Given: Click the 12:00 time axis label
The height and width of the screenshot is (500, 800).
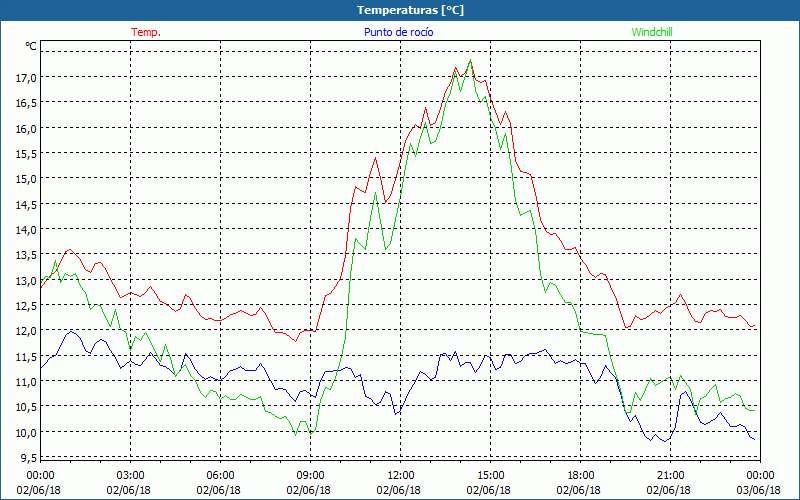Looking at the screenshot, I should (399, 476).
